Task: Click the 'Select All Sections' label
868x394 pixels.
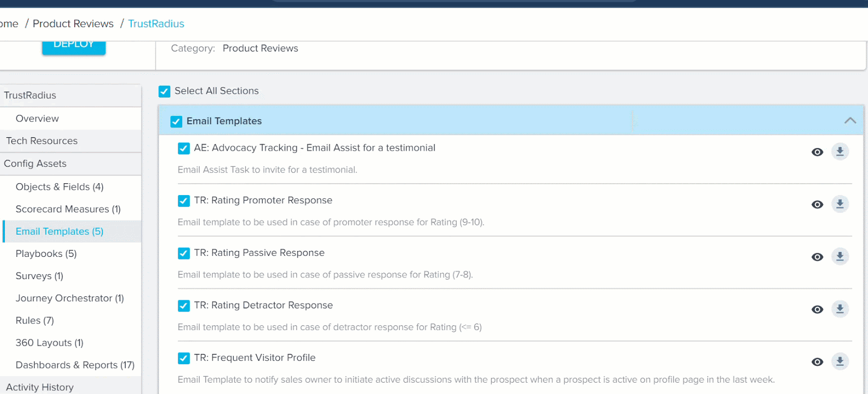Action: click(x=216, y=91)
